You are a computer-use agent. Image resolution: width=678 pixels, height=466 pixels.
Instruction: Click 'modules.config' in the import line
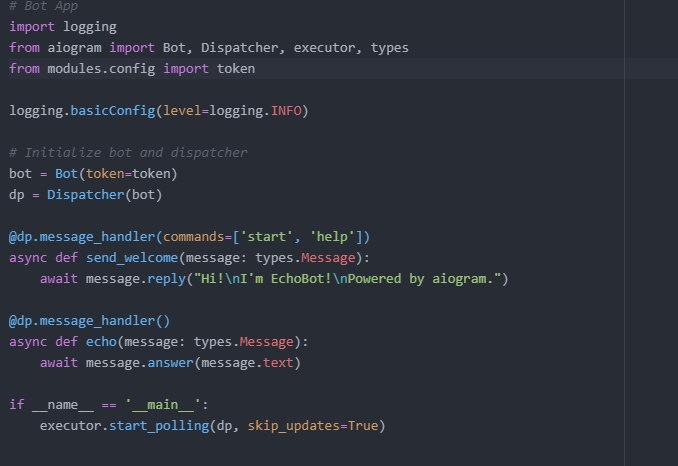(101, 69)
